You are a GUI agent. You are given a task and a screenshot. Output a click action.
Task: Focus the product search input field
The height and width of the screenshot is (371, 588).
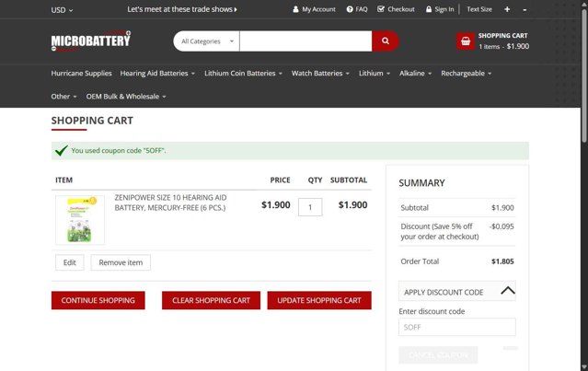click(x=306, y=41)
